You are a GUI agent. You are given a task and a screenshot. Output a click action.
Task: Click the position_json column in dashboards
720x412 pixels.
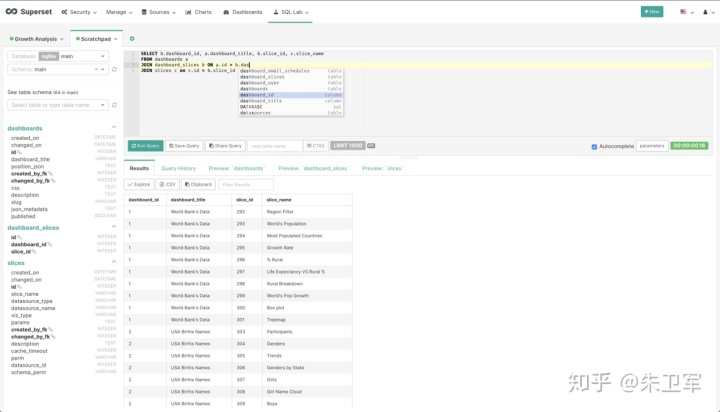pyautogui.click(x=28, y=166)
